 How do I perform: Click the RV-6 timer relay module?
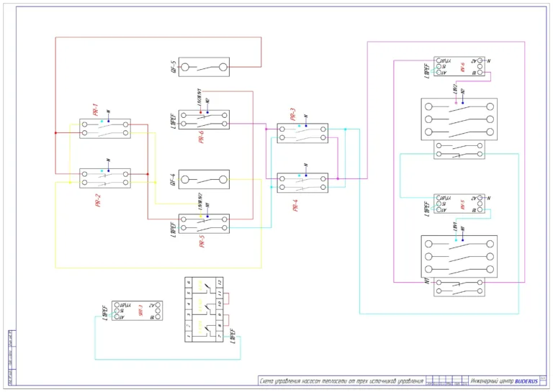click(x=459, y=67)
